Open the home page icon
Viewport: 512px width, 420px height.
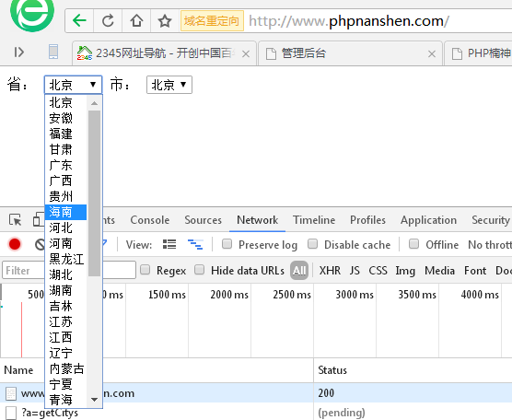coord(136,21)
